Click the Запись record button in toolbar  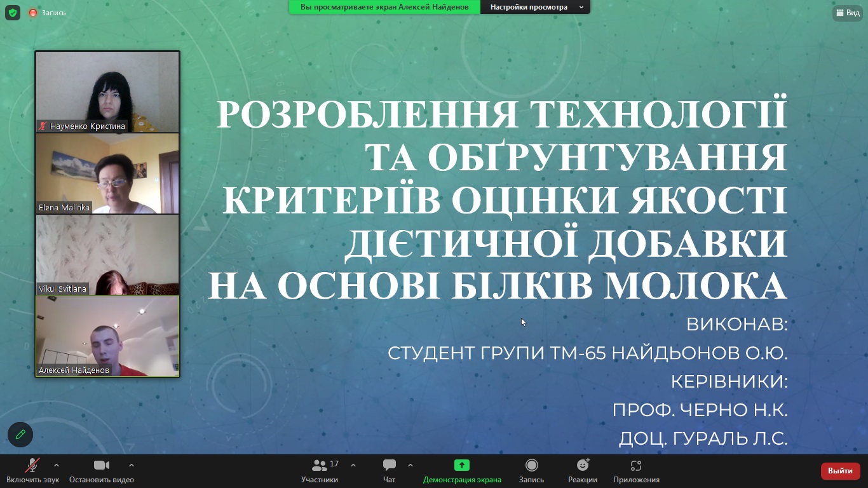click(532, 471)
